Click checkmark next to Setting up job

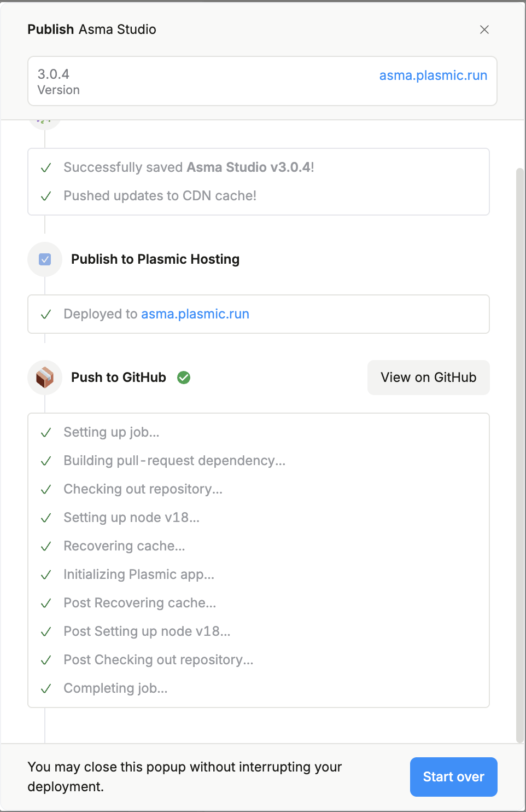46,433
